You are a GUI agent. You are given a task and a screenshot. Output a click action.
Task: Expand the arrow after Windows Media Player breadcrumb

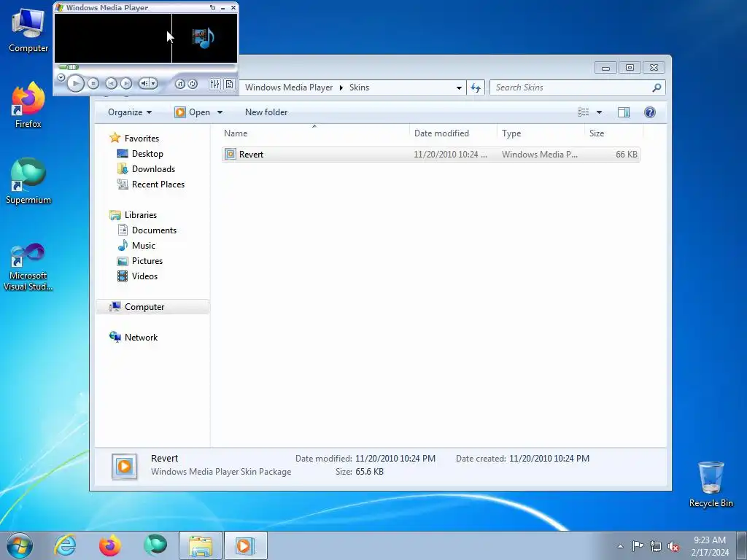(341, 87)
